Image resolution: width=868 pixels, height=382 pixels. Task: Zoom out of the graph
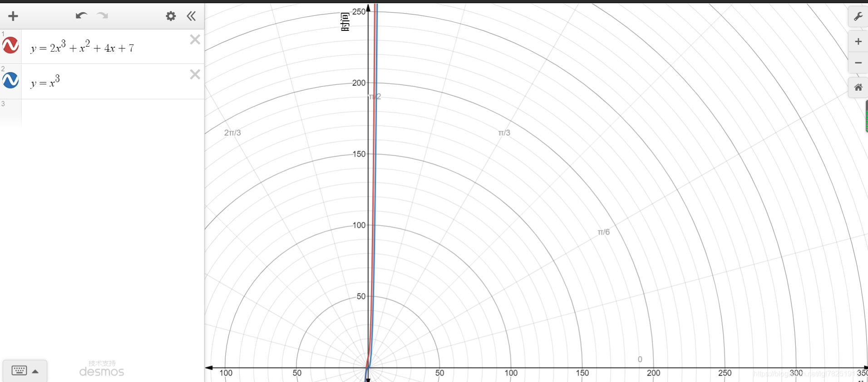(858, 63)
